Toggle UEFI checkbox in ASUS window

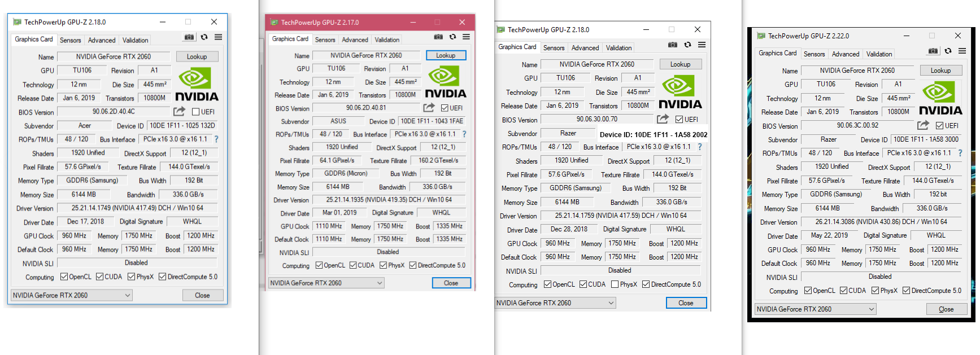[x=445, y=108]
